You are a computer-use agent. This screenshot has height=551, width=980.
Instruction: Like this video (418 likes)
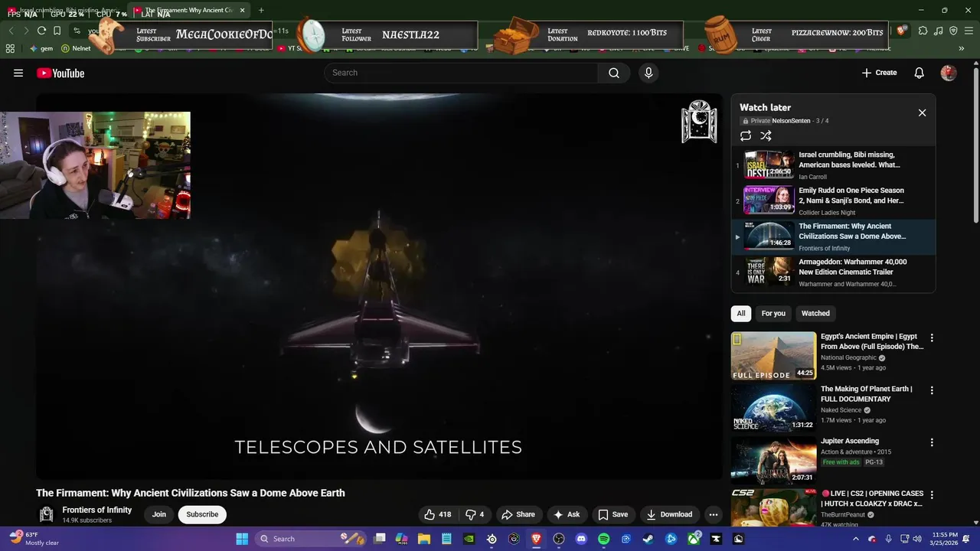[438, 514]
